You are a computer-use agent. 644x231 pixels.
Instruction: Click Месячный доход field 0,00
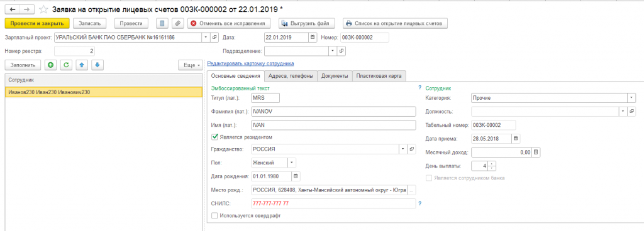pyautogui.click(x=501, y=153)
